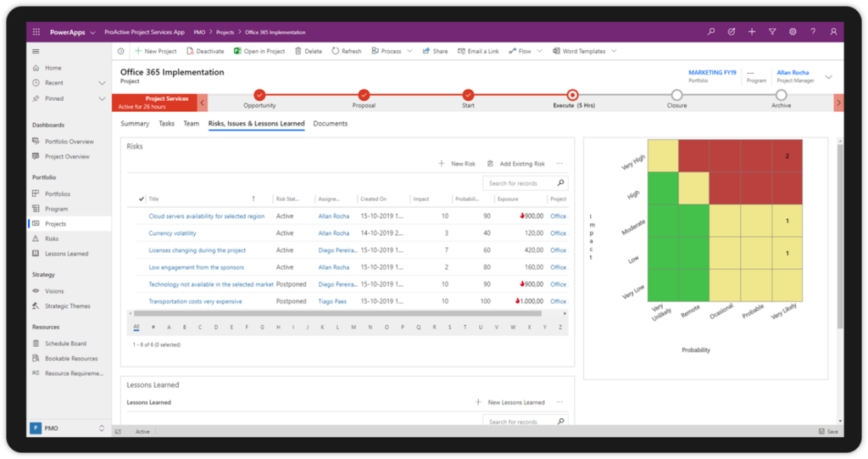Click the Strategic Themes icon in the sidebar

click(36, 305)
